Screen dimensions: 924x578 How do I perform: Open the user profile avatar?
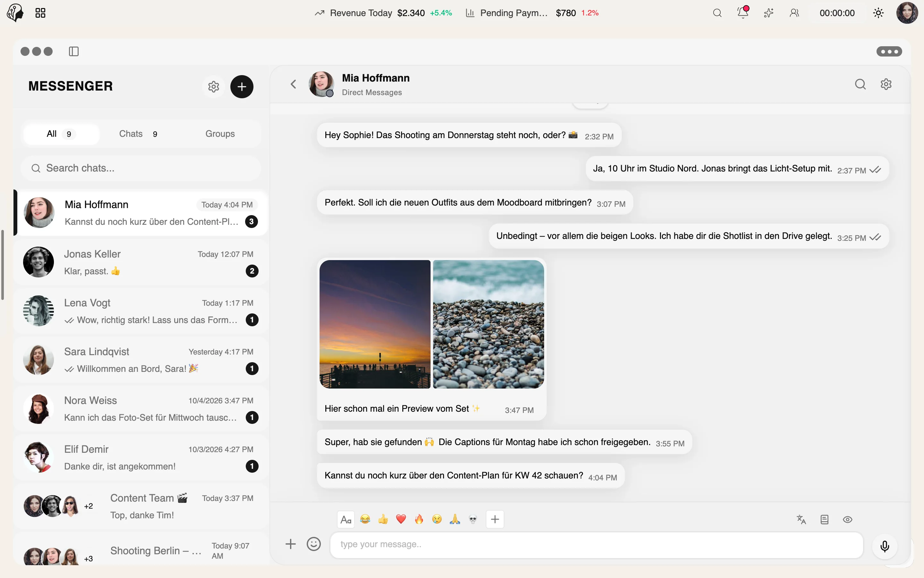click(x=907, y=13)
